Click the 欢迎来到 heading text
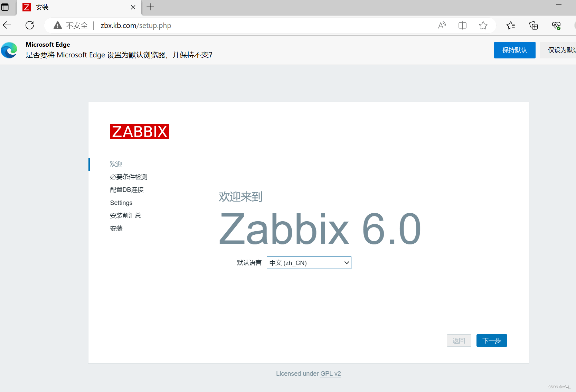576x392 pixels. tap(240, 197)
